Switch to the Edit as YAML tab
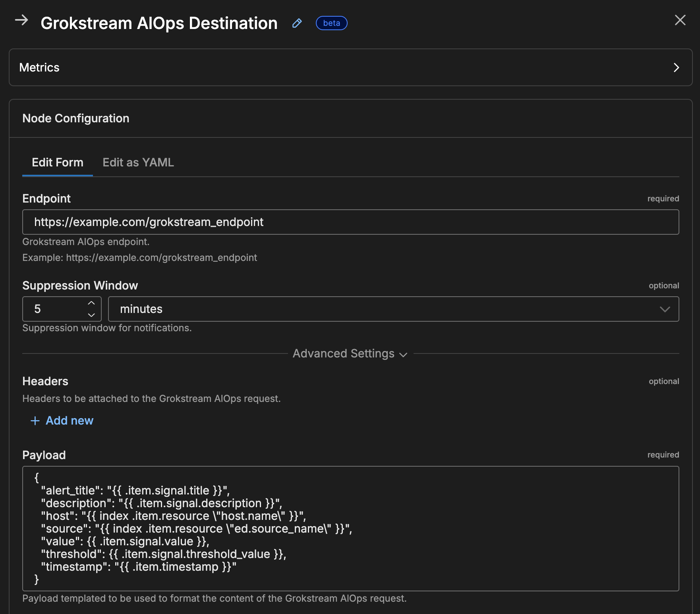Screen dimensions: 700x614 [x=138, y=162]
